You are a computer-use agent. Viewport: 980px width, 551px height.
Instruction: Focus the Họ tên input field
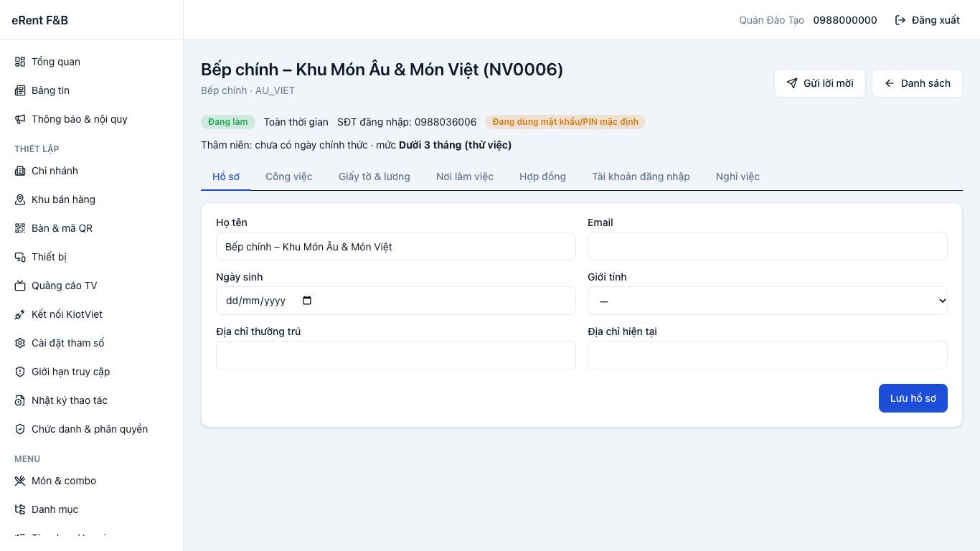(x=396, y=246)
